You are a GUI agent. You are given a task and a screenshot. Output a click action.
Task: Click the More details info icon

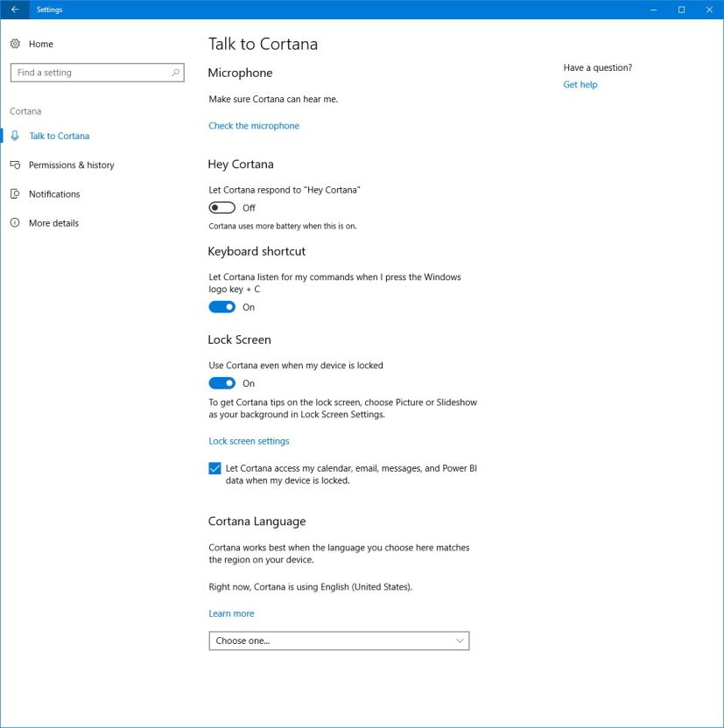[15, 223]
